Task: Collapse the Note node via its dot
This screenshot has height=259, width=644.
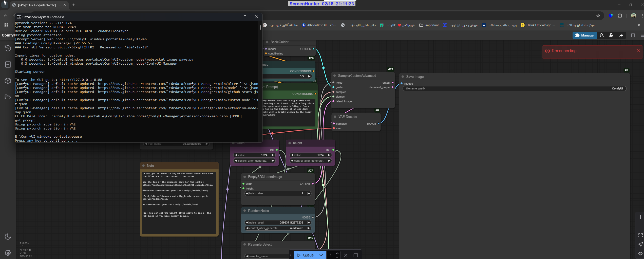Action: click(x=143, y=165)
